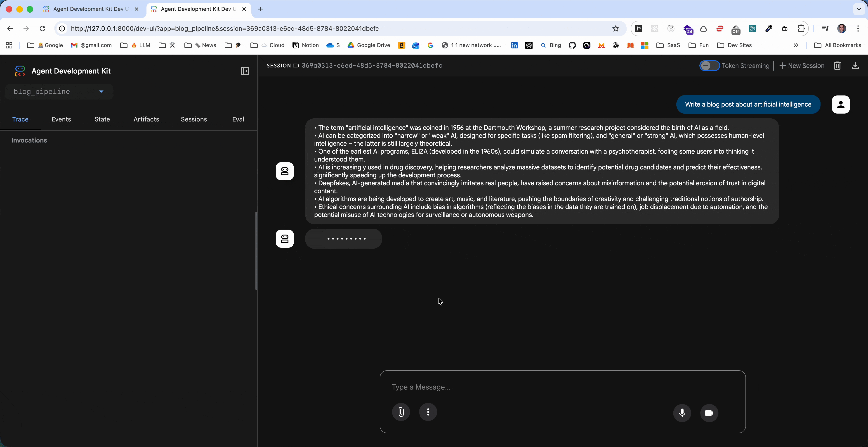
Task: Open the Google Drive bookmark
Action: [369, 45]
